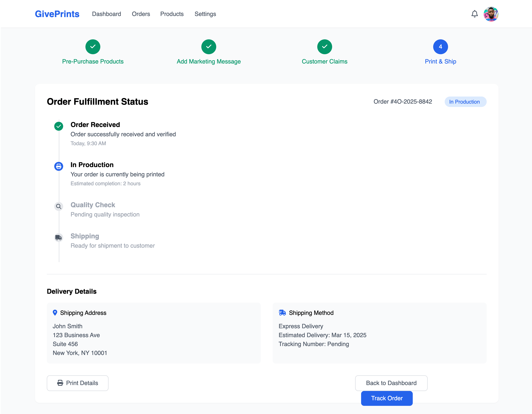Click the Shipping timeline heading
The width and height of the screenshot is (532, 414).
point(85,236)
